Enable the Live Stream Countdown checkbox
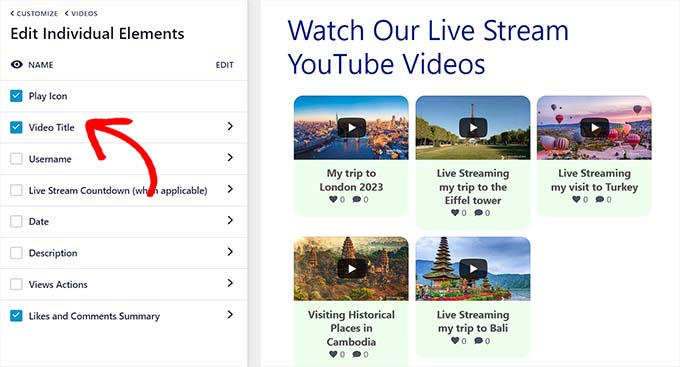Screen dimensions: 680x367 pyautogui.click(x=16, y=190)
